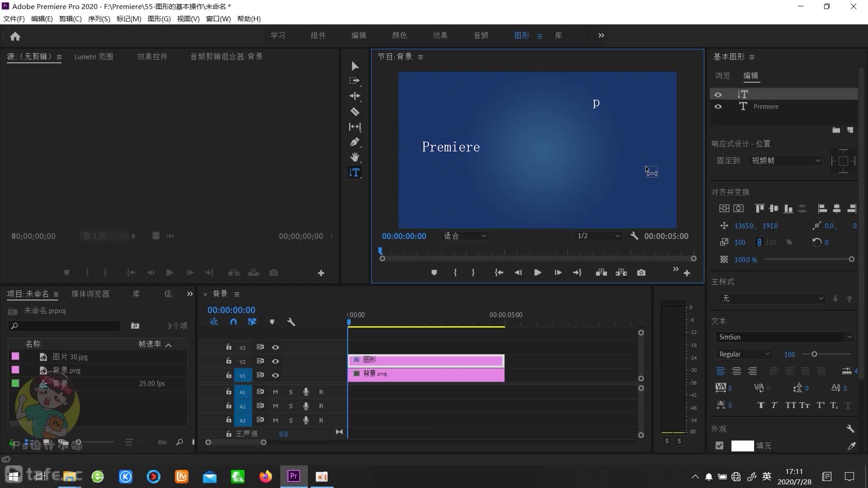Switch to 浏览 tab in Essential Graphics
This screenshot has height=488, width=868.
[722, 76]
